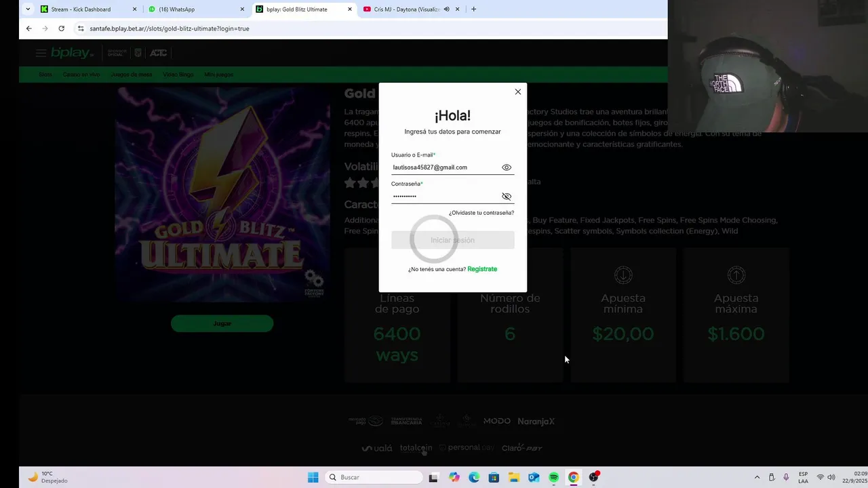Viewport: 868px width, 488px height.
Task: Open a new browser tab
Action: click(x=473, y=9)
